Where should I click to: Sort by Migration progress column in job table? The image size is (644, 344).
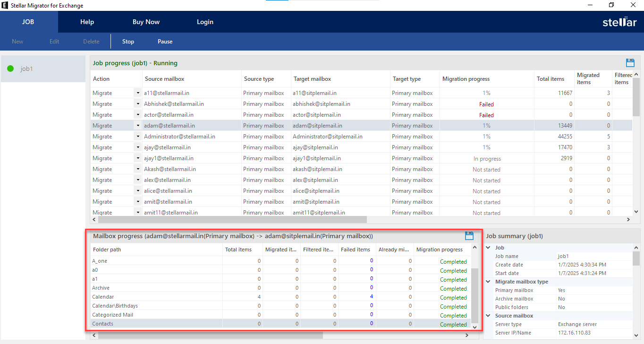[487, 79]
